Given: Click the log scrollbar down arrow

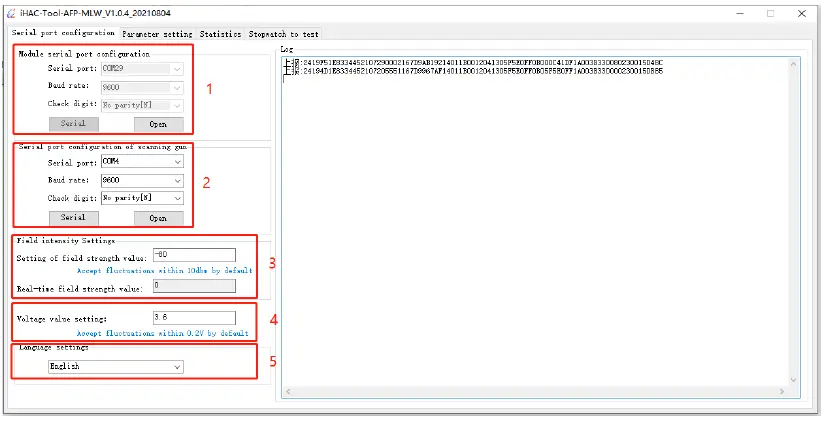Looking at the screenshot, I should (x=793, y=380).
